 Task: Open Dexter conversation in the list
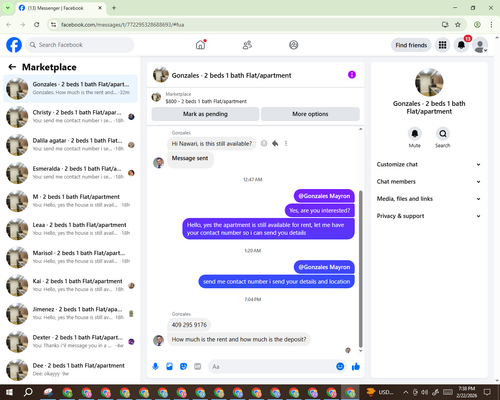tap(70, 341)
